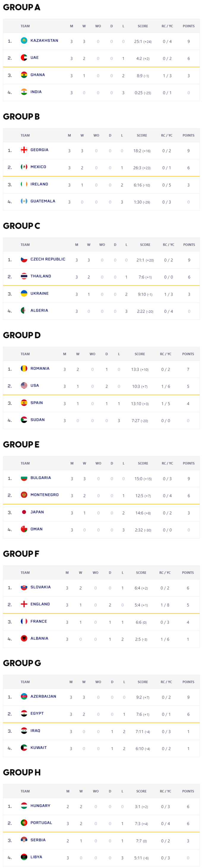This screenshot has width=202, height=868.
Task: Open the Montenegro team link
Action: coord(44,495)
